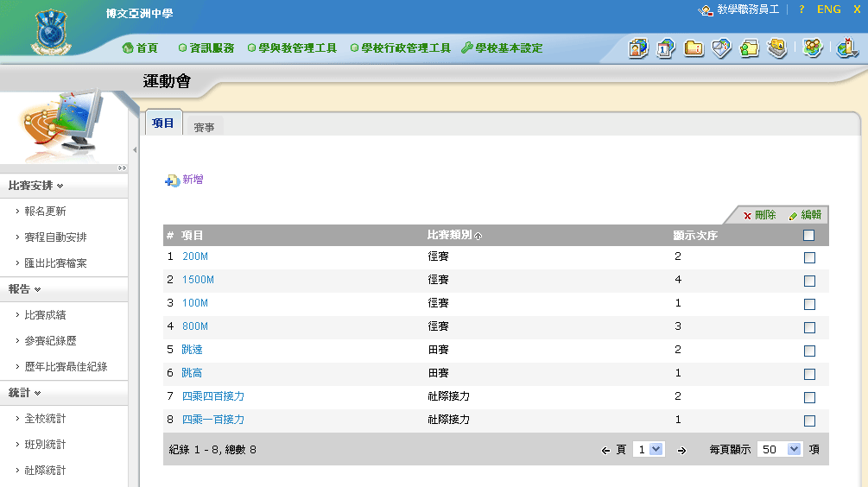Open the mail envelope icon in toolbar

[721, 48]
